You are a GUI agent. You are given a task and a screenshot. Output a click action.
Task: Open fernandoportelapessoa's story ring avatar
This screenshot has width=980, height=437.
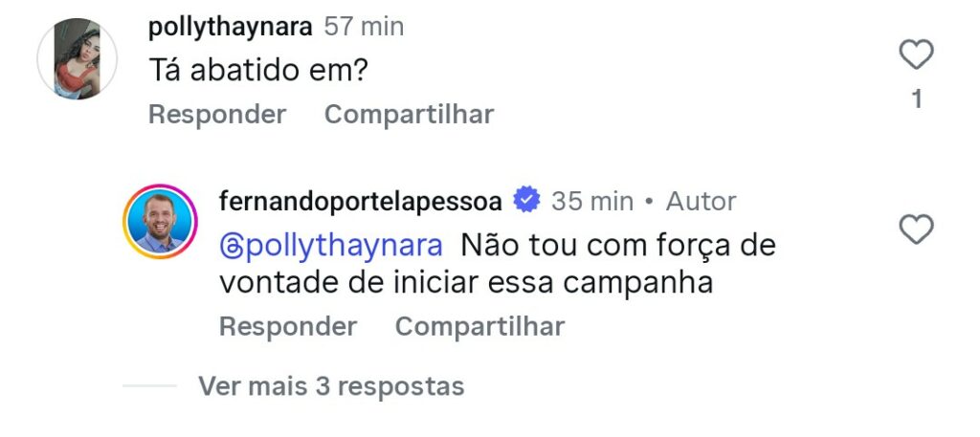159,221
